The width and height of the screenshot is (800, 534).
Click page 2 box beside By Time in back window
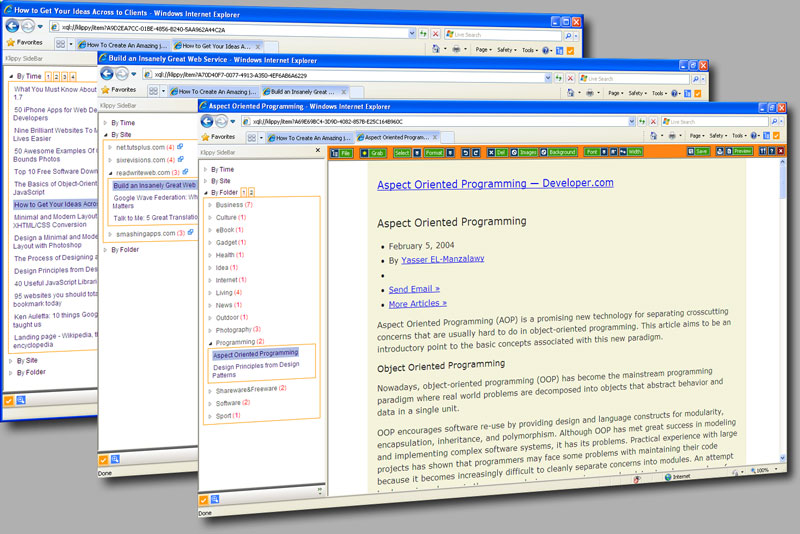click(57, 77)
